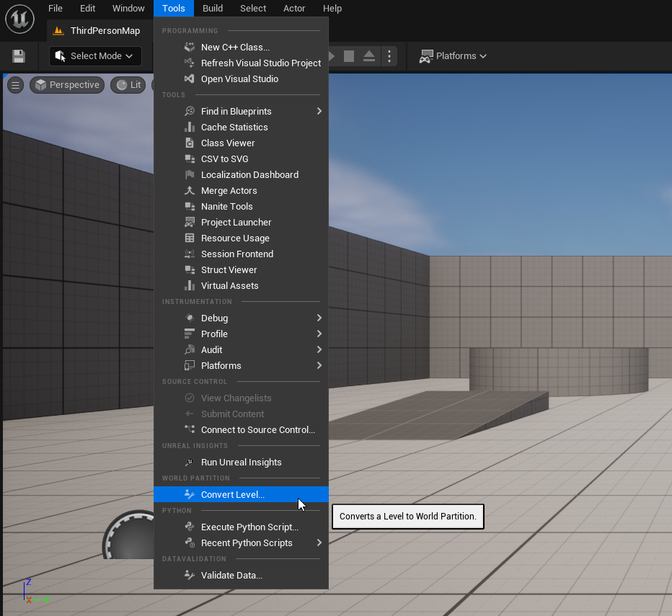Click the Unreal Engine logo icon
Viewport: 672px width, 616px height.
[x=19, y=19]
